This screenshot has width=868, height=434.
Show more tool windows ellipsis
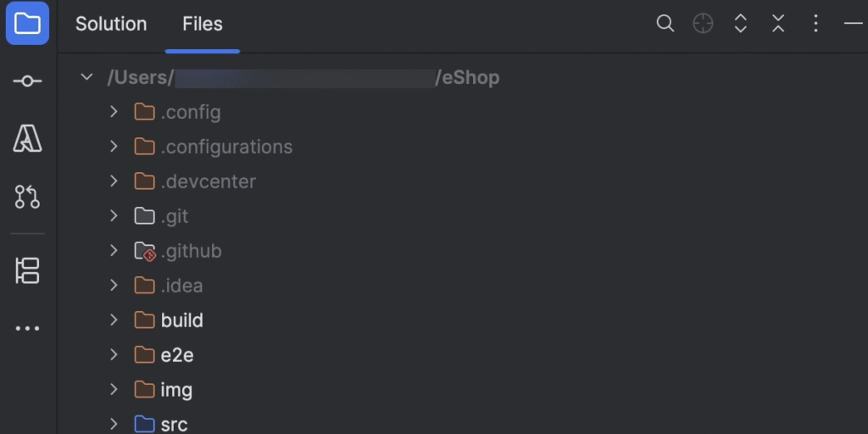pos(27,329)
